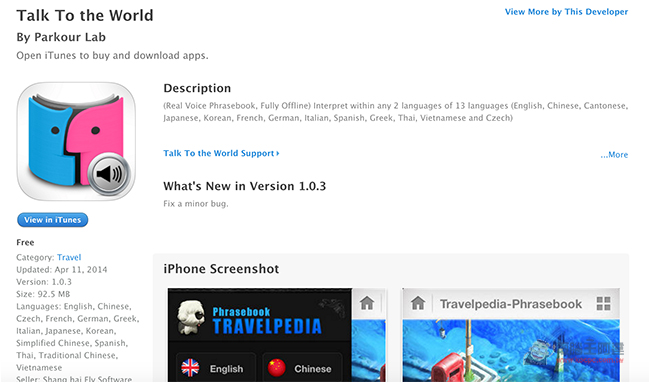The image size is (650, 383).
Task: Click the Seller: Shang hai Fly Software line
Action: click(x=74, y=379)
